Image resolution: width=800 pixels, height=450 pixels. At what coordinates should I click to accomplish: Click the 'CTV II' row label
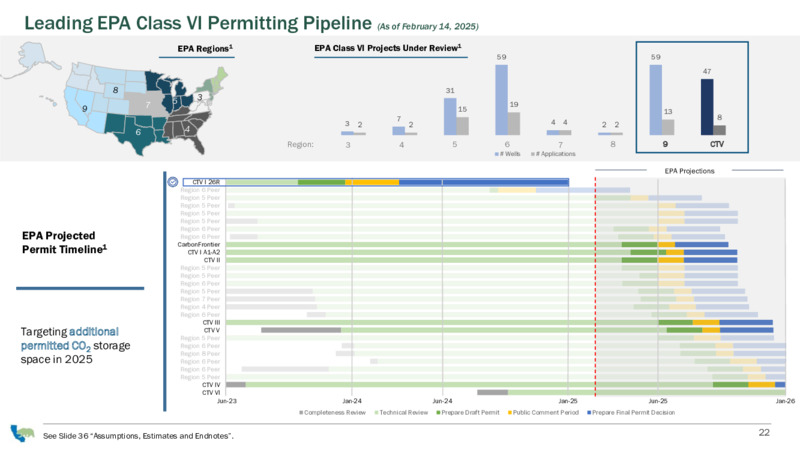[212, 260]
